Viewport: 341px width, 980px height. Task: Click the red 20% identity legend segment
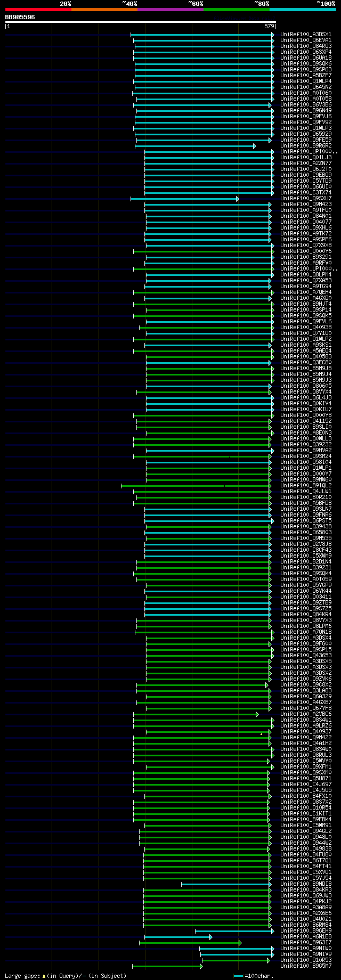(x=38, y=10)
